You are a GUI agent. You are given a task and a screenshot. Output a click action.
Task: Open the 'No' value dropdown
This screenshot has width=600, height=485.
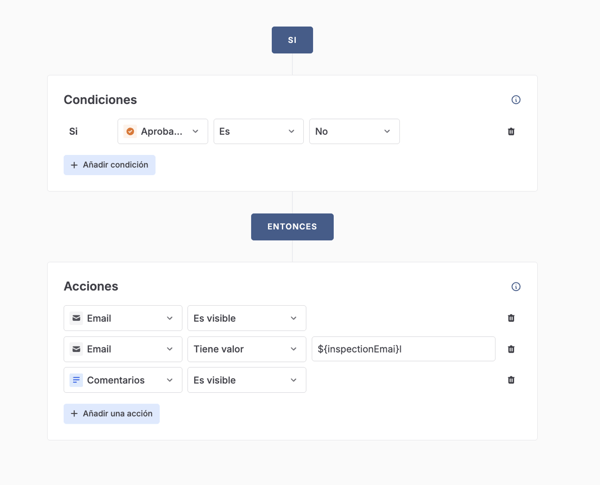click(x=354, y=132)
